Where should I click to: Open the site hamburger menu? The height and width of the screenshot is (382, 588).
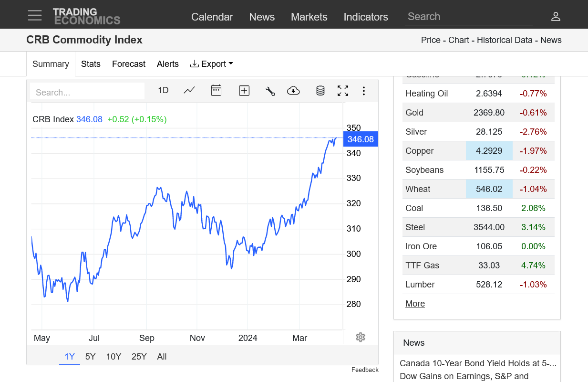tap(34, 15)
